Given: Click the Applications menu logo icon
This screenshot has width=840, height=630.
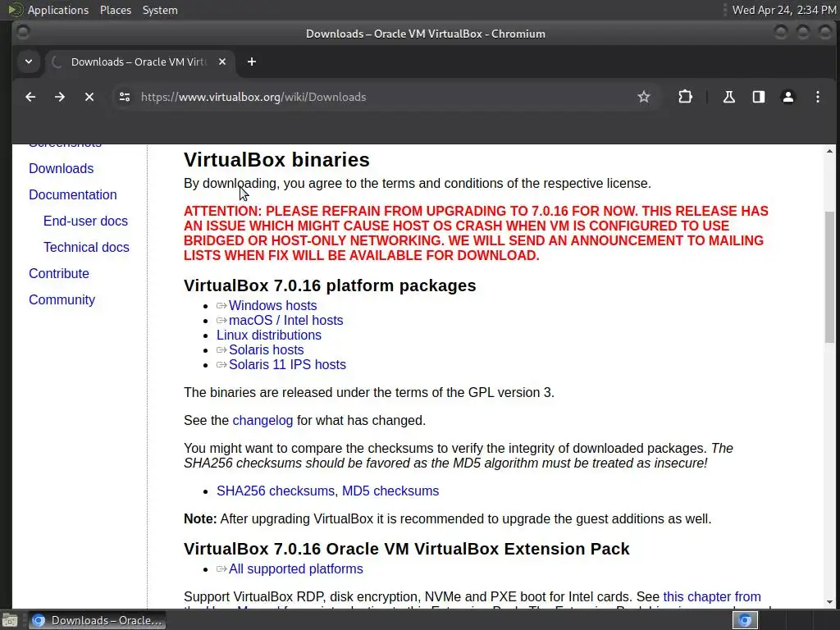Looking at the screenshot, I should (15, 10).
